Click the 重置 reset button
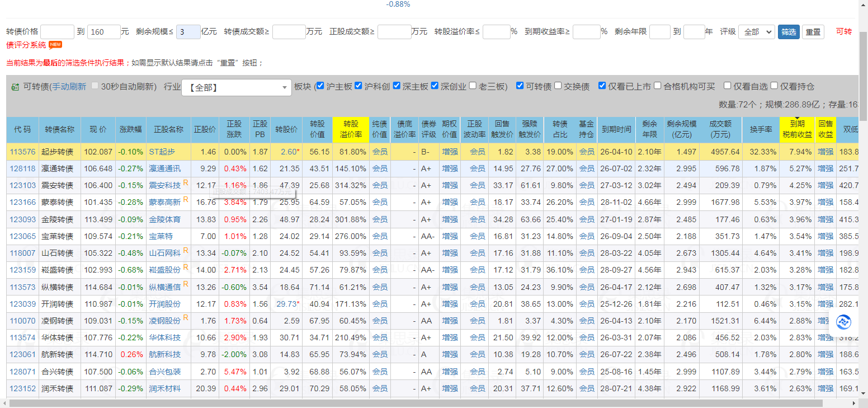 click(813, 32)
